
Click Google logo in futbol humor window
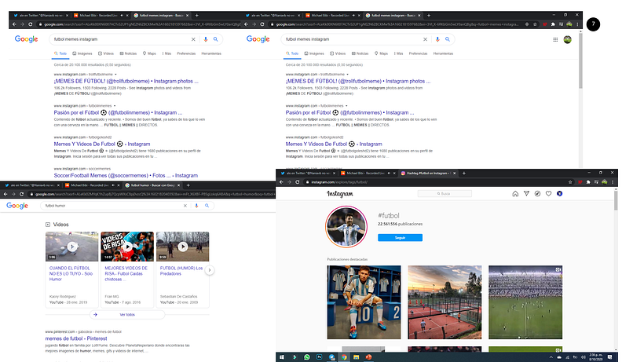[x=17, y=206]
